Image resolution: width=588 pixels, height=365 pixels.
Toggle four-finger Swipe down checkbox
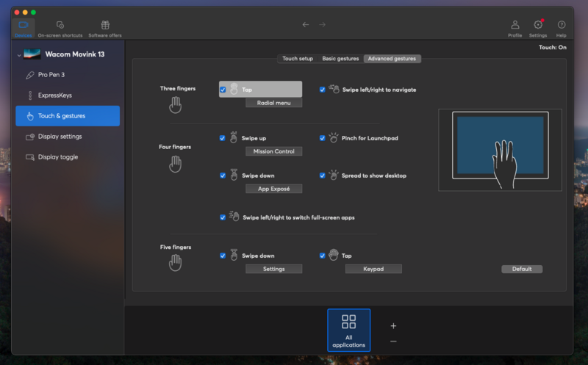tap(223, 176)
